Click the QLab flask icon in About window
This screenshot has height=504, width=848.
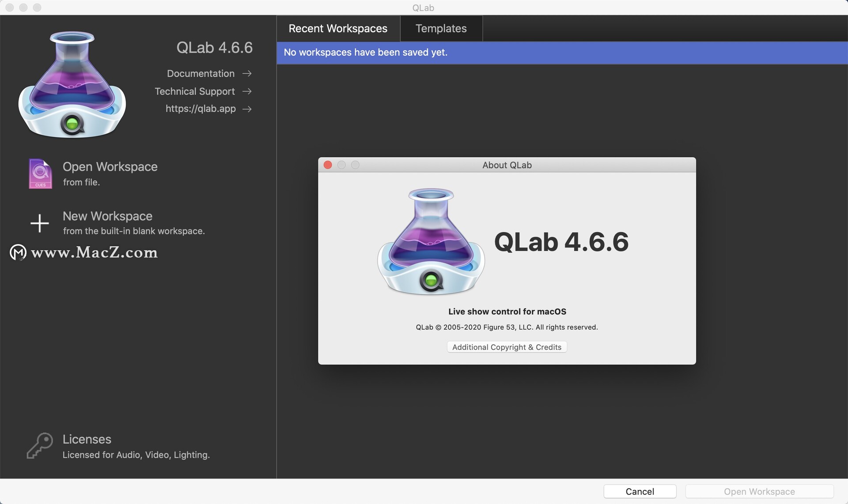(431, 241)
